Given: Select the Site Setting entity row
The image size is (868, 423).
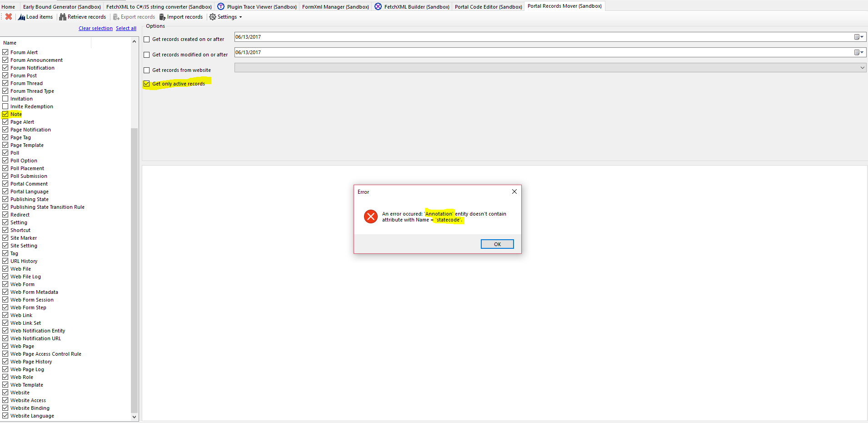Looking at the screenshot, I should pyautogui.click(x=24, y=246).
